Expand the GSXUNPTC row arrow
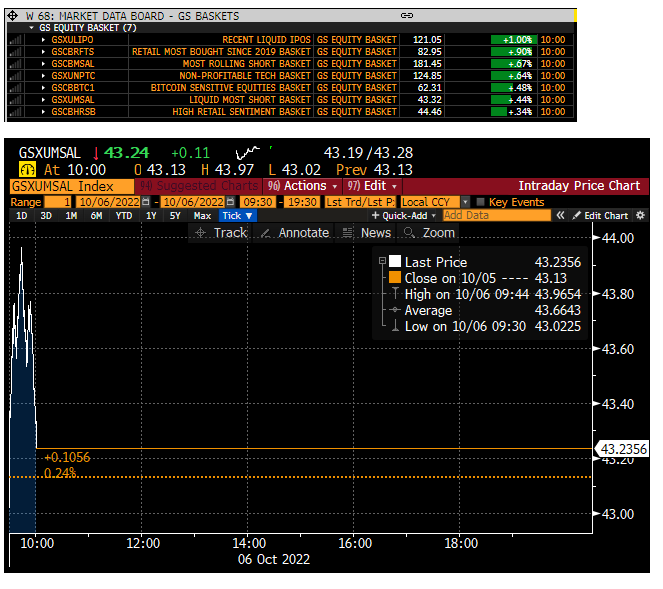 coord(43,76)
